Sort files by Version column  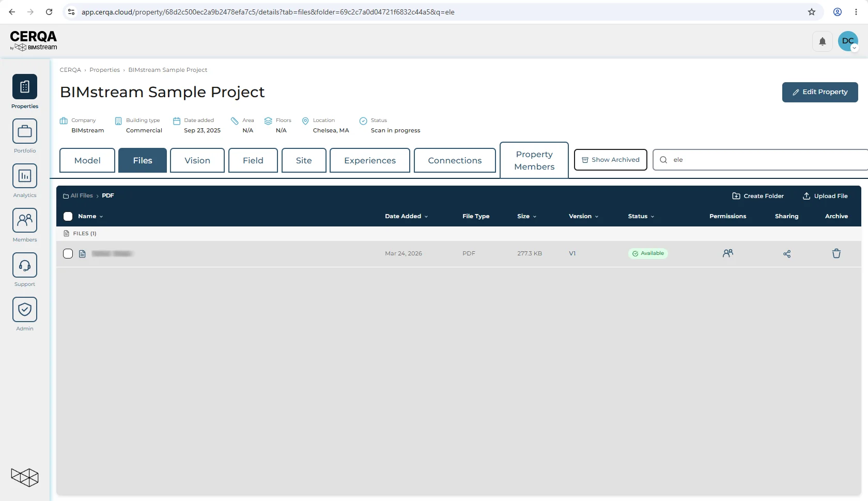[583, 216]
